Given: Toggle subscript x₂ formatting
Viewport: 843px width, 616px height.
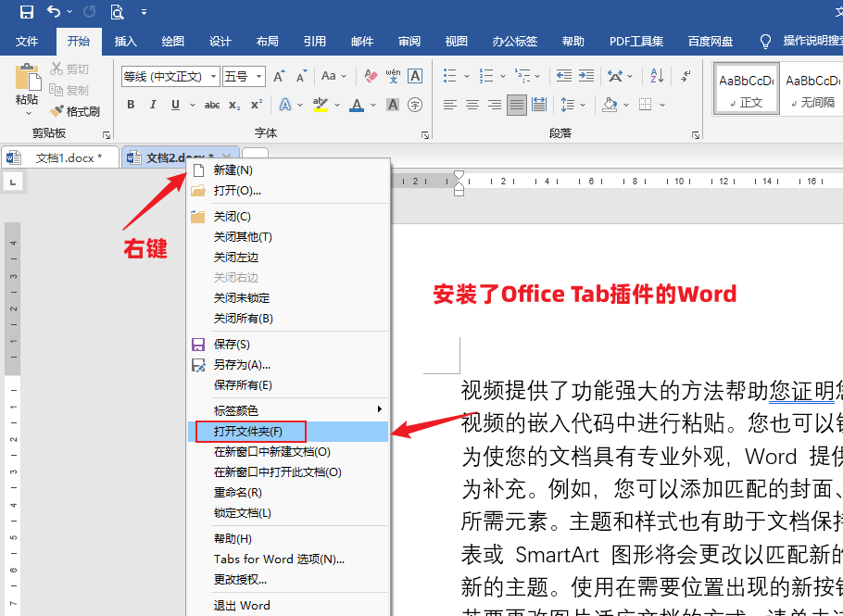Looking at the screenshot, I should [234, 105].
